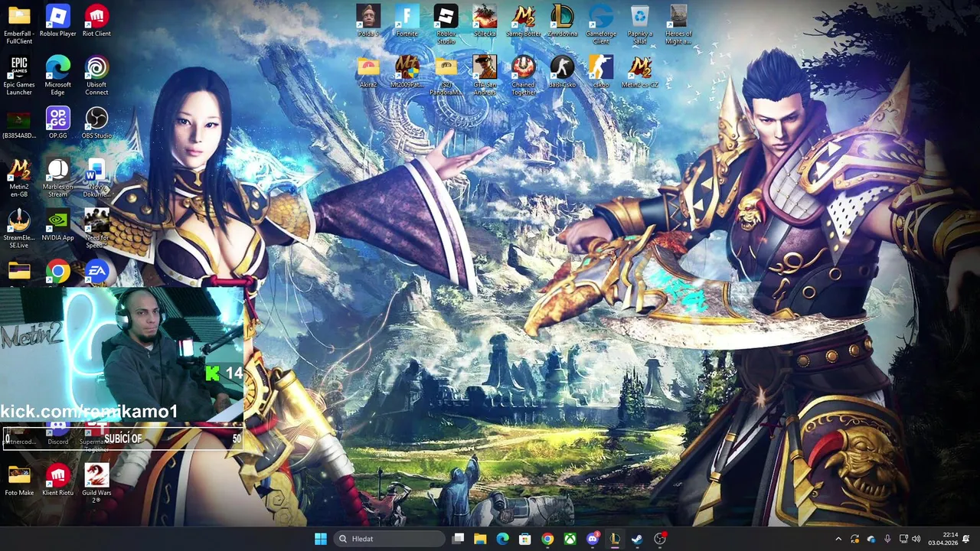
Task: Open Task View in taskbar
Action: point(458,539)
